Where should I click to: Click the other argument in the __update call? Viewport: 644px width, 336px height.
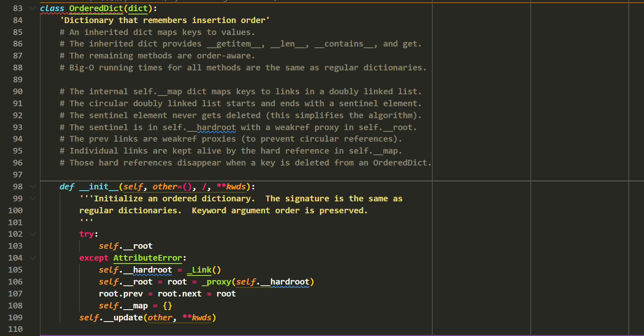pyautogui.click(x=160, y=317)
